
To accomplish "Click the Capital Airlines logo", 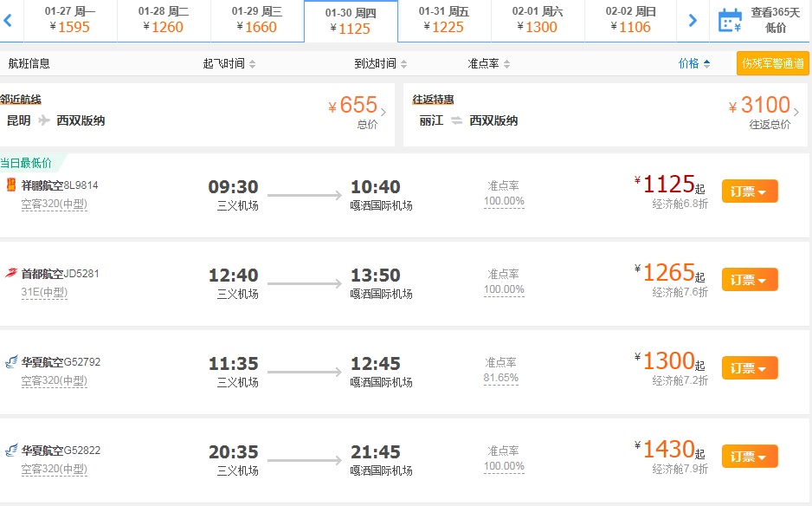I will (11, 274).
